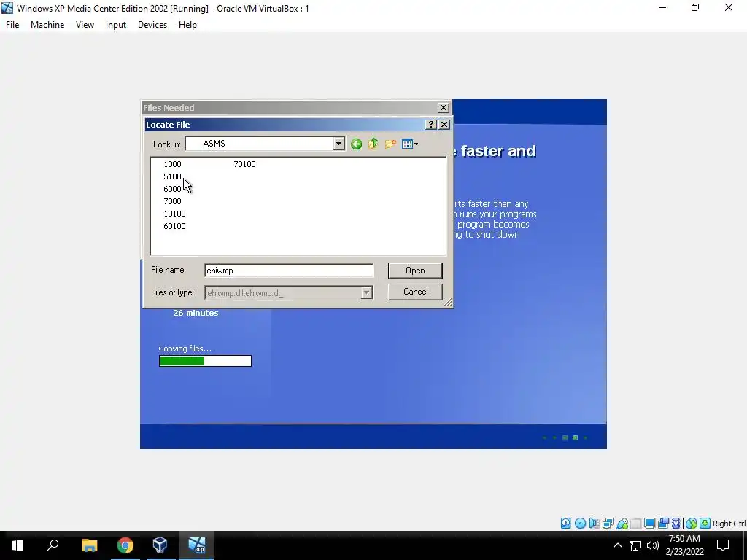Screen dimensions: 747x560
Task: Click the help question mark button
Action: (430, 124)
